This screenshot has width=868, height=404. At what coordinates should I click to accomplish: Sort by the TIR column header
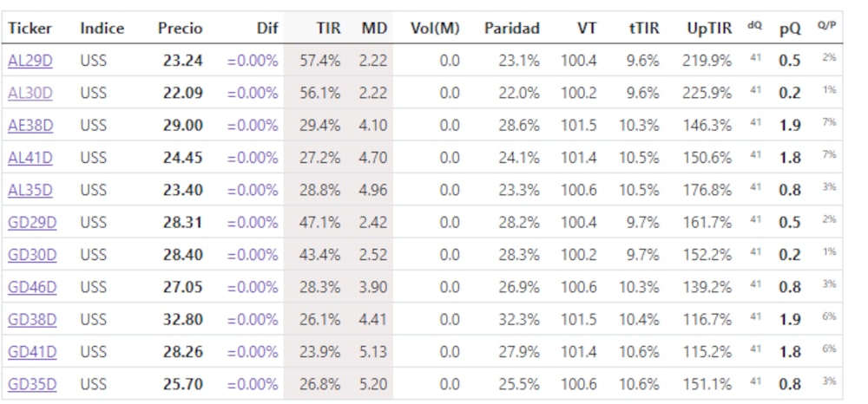click(x=326, y=29)
